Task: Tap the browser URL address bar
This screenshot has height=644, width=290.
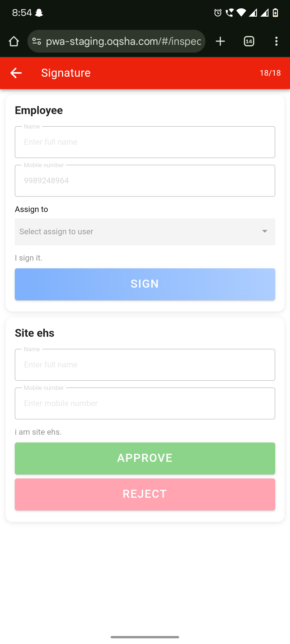Action: (124, 41)
